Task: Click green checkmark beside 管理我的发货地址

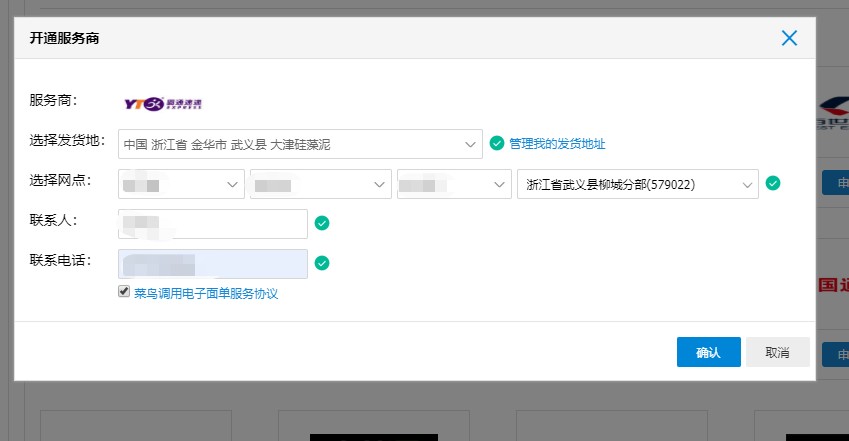Action: (x=497, y=144)
